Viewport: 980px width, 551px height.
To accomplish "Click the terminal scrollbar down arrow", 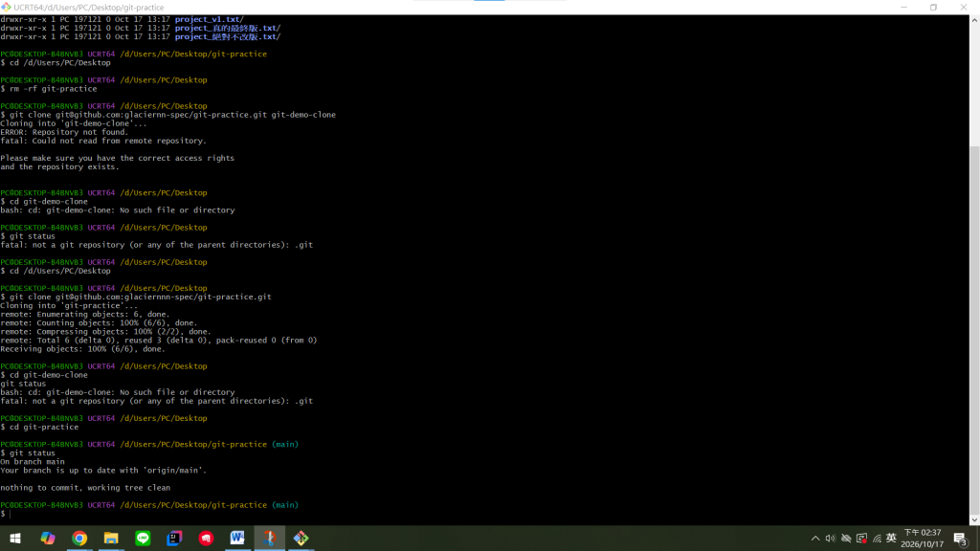I will point(974,519).
